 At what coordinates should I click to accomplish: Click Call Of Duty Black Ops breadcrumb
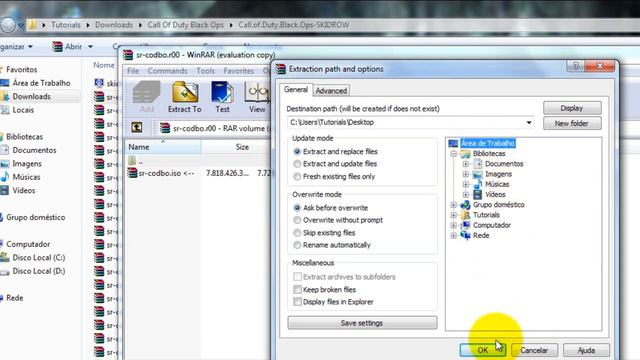tap(186, 25)
